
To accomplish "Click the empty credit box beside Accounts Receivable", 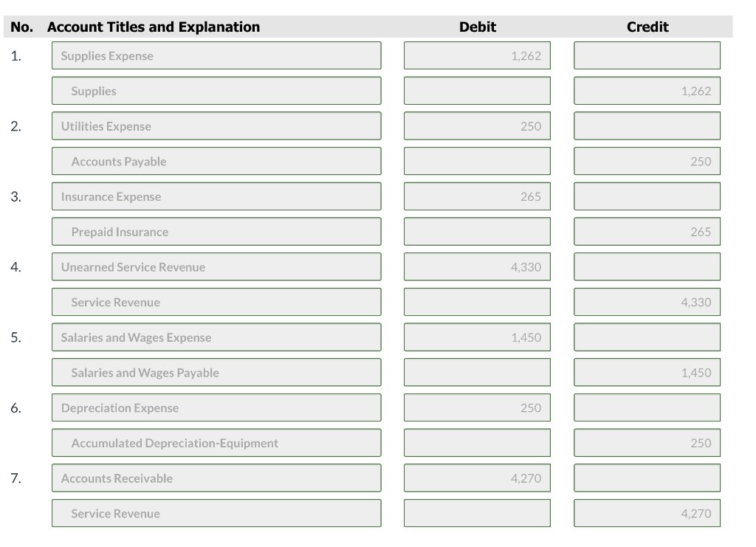I will click(647, 478).
